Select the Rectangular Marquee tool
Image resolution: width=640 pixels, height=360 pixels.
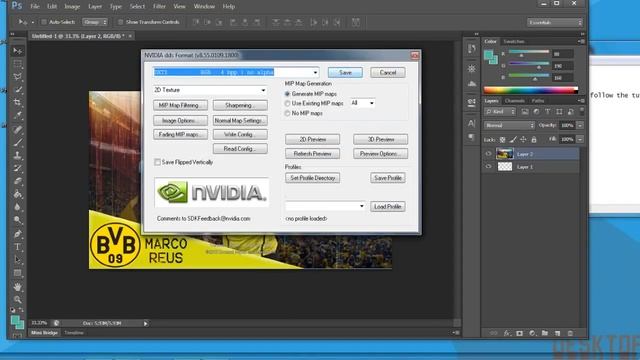click(17, 64)
